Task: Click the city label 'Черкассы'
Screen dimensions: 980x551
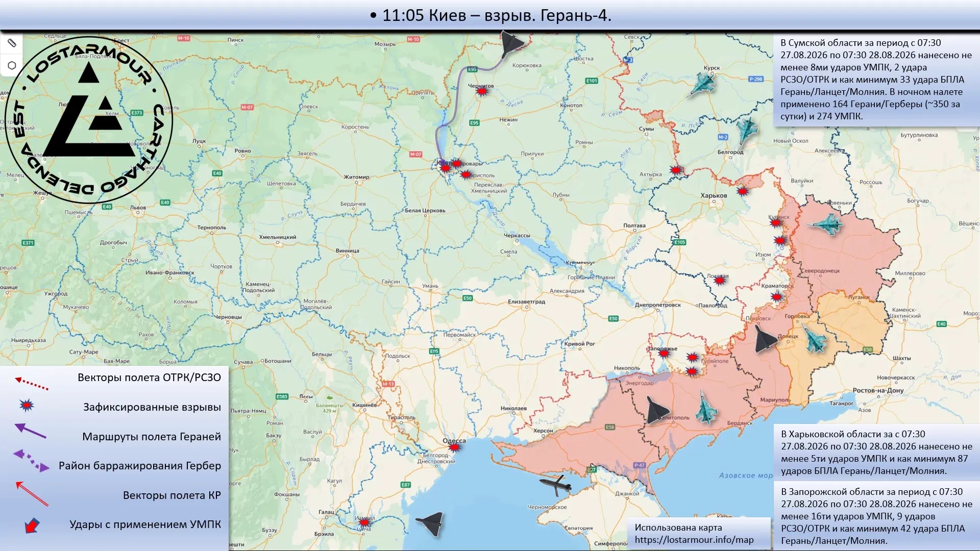Action: click(517, 236)
